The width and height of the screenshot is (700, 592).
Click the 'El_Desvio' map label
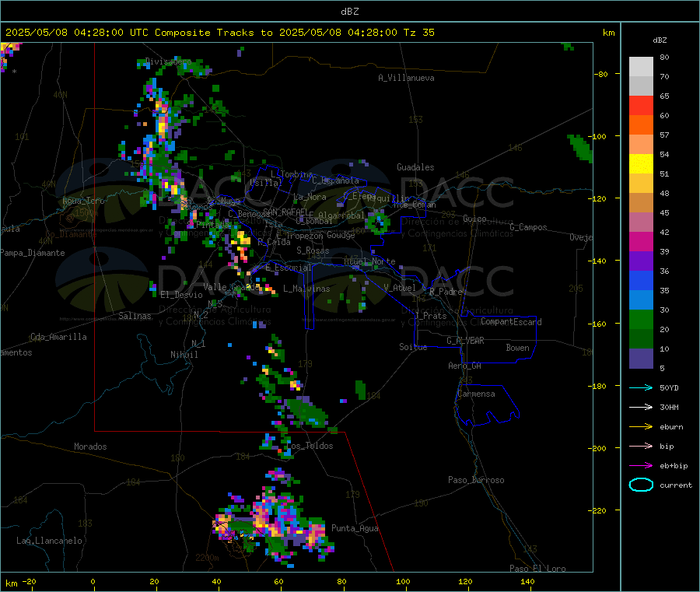click(181, 295)
